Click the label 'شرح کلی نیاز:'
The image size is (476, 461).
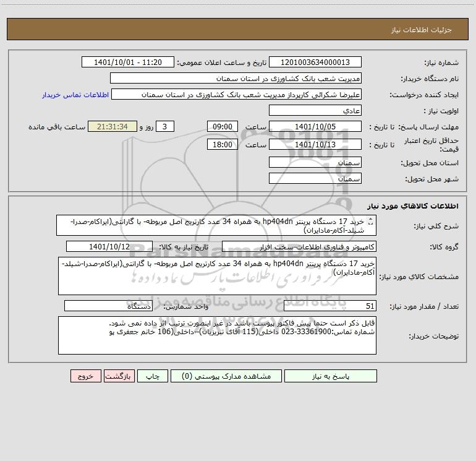tap(436, 226)
